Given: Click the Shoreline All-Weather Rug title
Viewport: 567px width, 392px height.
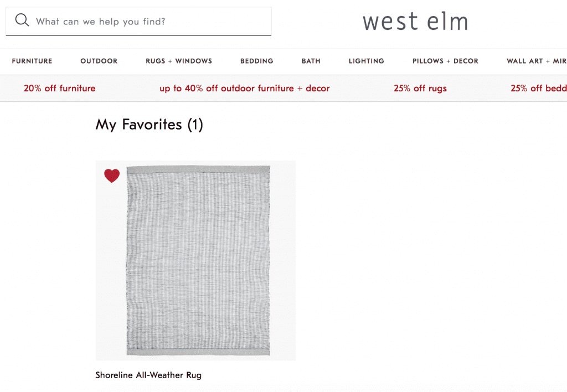Looking at the screenshot, I should (x=148, y=375).
